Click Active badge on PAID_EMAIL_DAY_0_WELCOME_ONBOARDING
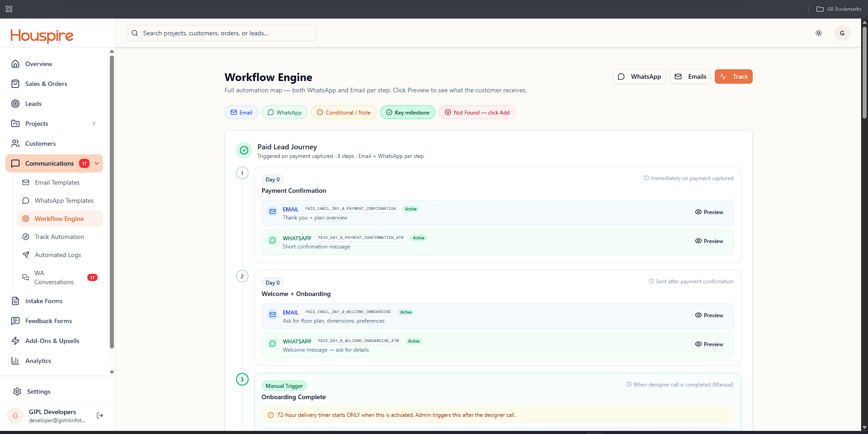 406,312
